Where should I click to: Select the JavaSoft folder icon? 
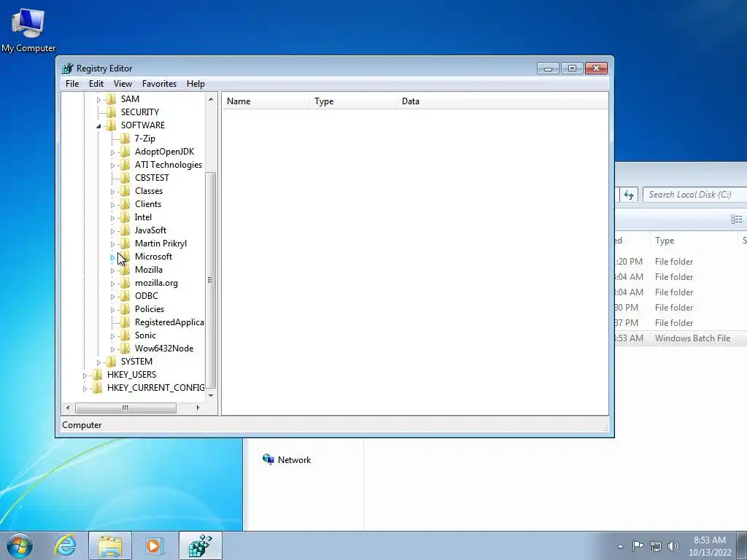[x=125, y=230]
